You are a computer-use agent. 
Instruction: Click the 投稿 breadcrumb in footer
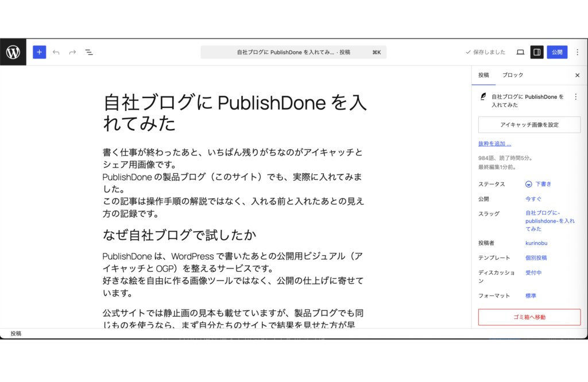pos(16,333)
